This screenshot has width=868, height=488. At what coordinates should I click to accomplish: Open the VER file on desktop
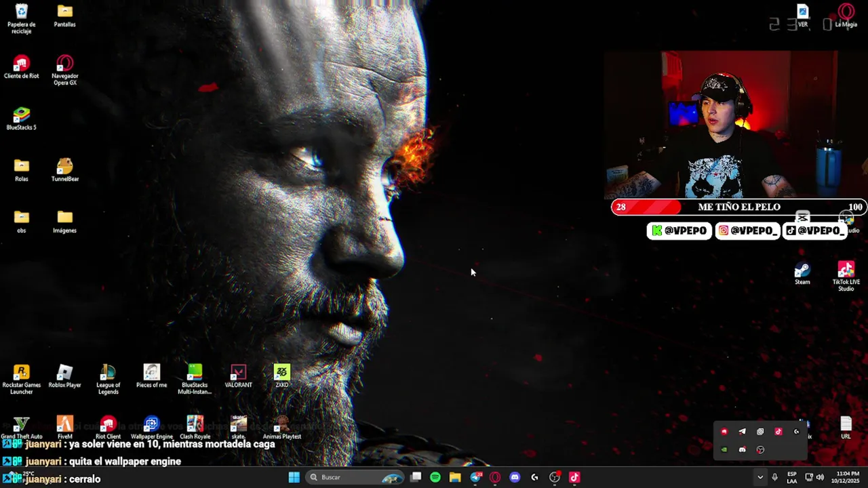coord(802,16)
